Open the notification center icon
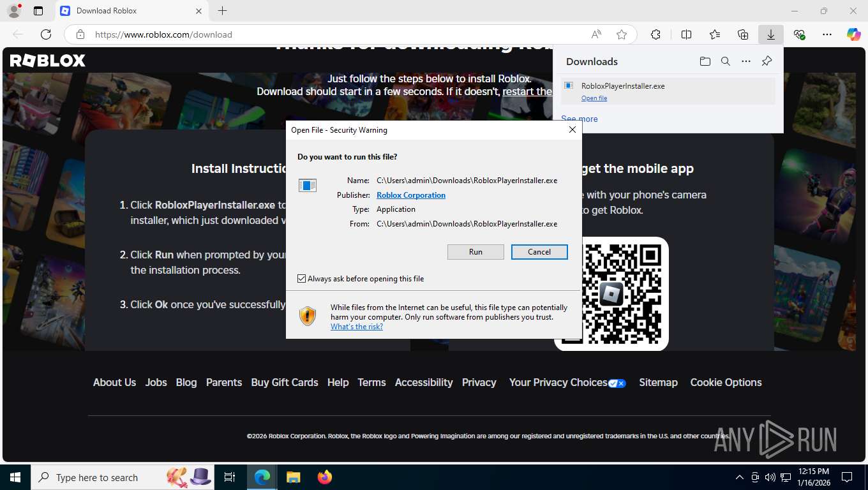The width and height of the screenshot is (868, 490). [847, 477]
